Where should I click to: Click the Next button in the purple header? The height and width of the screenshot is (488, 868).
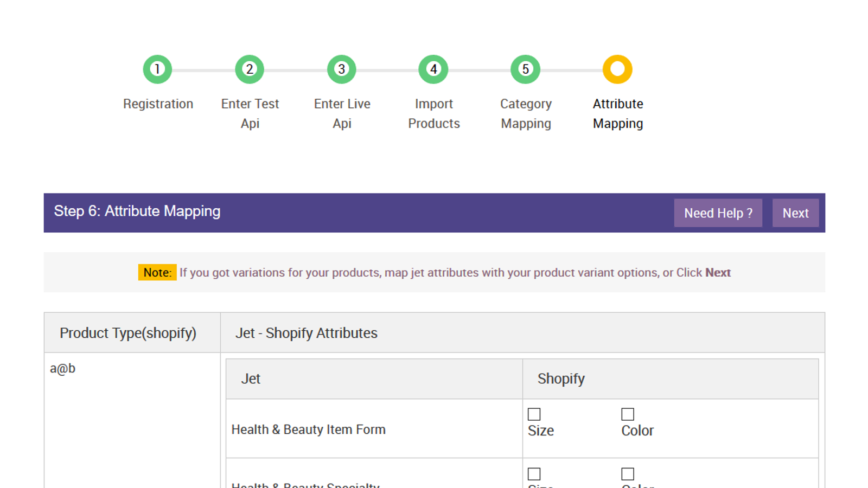(795, 213)
